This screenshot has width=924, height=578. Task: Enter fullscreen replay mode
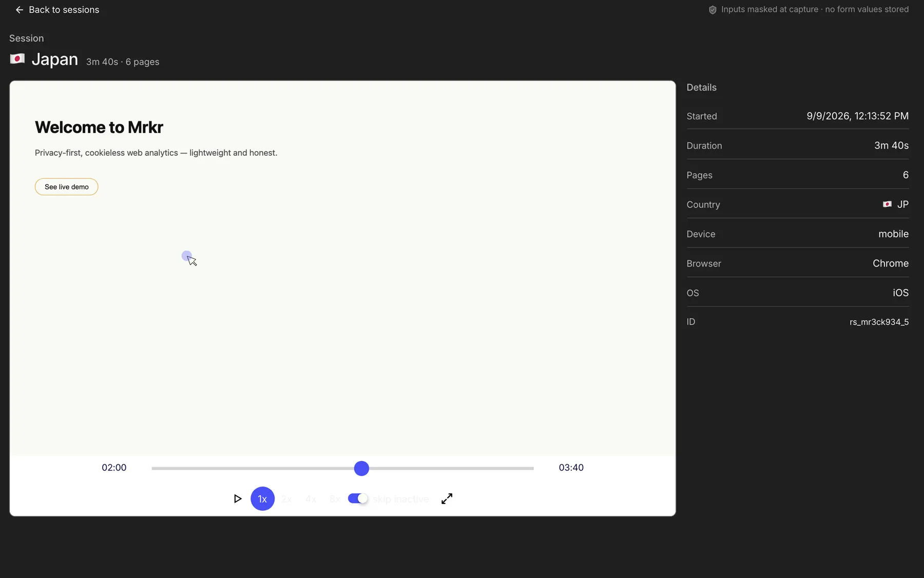447,499
